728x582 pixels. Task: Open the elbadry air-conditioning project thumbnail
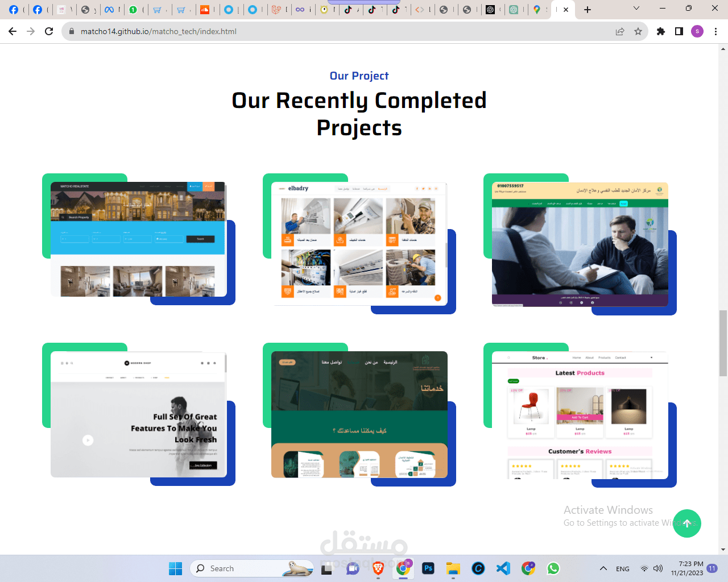click(359, 244)
